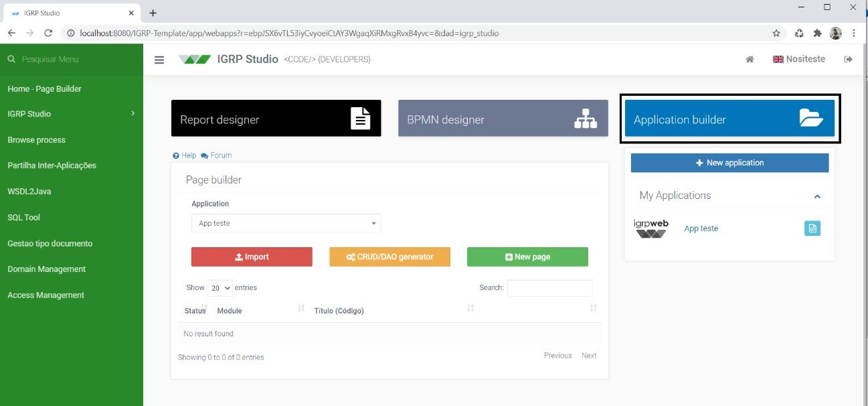
Task: Click the search magnifier icon in sidebar
Action: [x=11, y=60]
